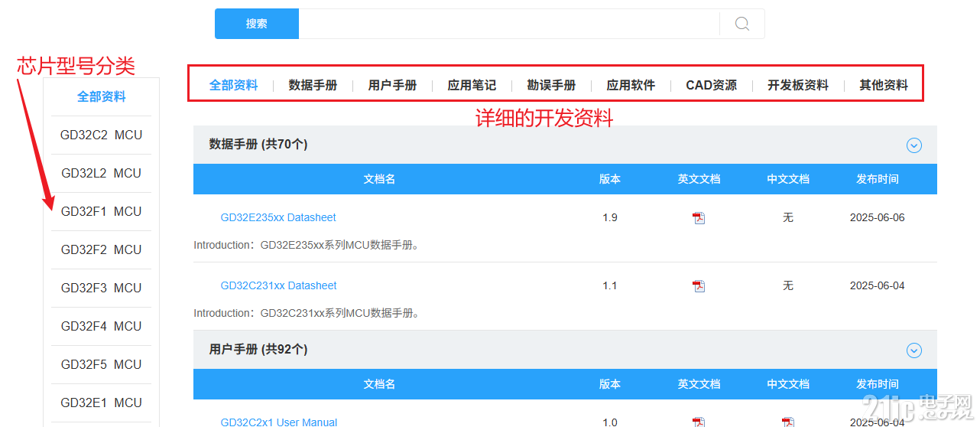Collapse the 用户手册 (共92个) section
The image size is (980, 427).
click(914, 350)
